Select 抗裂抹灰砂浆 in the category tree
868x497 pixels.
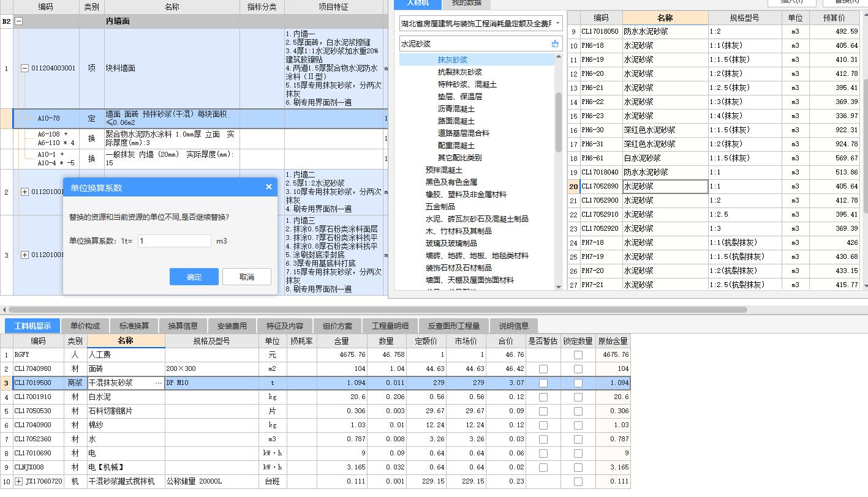tap(460, 72)
